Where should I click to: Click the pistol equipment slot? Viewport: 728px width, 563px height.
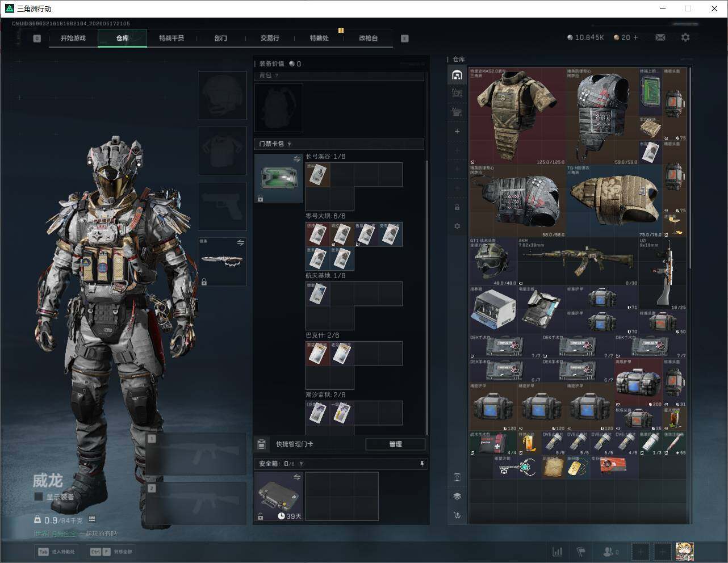click(x=223, y=207)
